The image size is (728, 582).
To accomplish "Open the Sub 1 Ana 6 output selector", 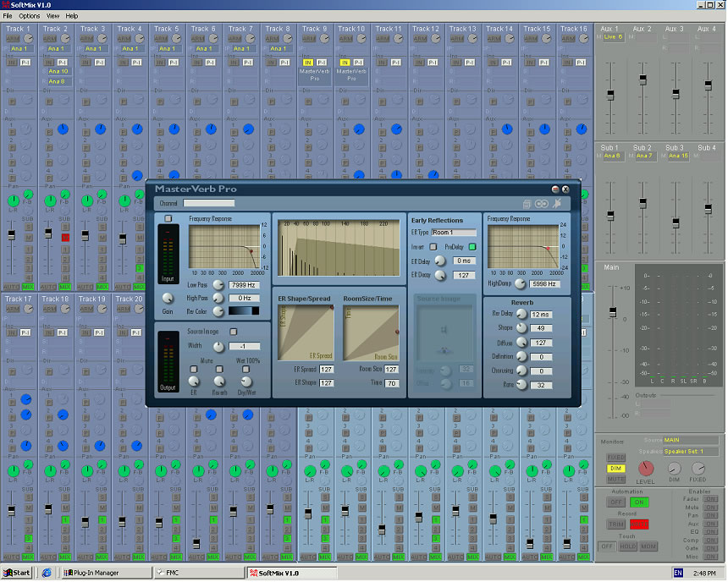I will click(x=614, y=156).
